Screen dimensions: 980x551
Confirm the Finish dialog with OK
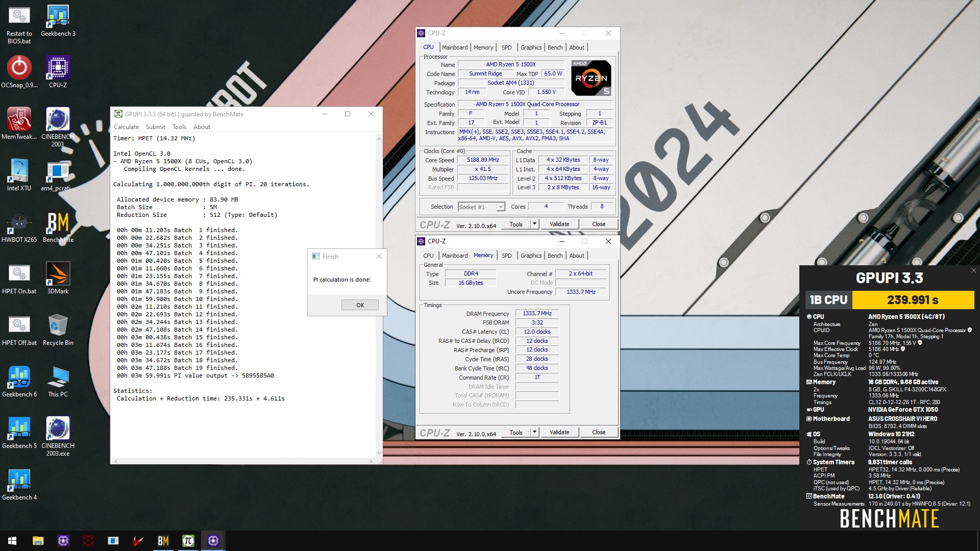(360, 305)
